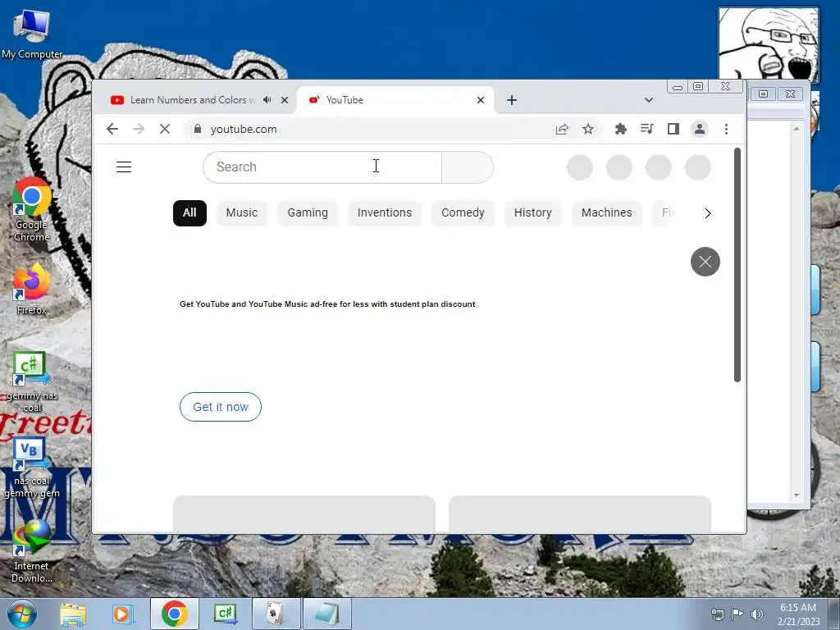This screenshot has height=630, width=840.
Task: Expand the tab search dropdown chevron
Action: click(x=649, y=100)
